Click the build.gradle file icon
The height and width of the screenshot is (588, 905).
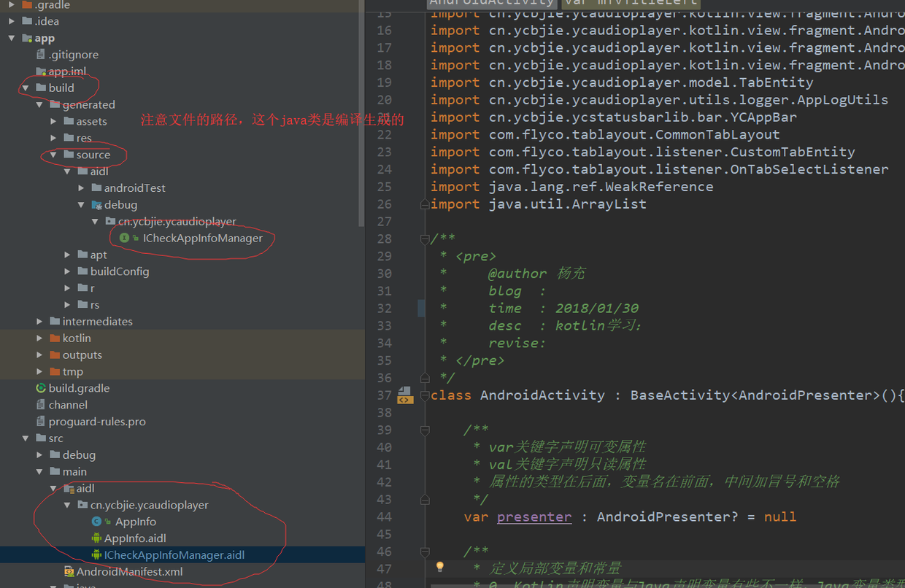[x=41, y=388]
